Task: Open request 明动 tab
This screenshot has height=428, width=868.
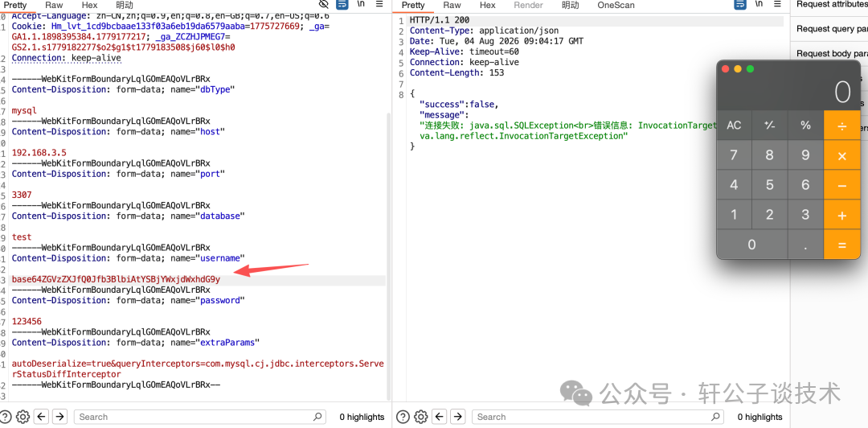Action: pyautogui.click(x=125, y=5)
